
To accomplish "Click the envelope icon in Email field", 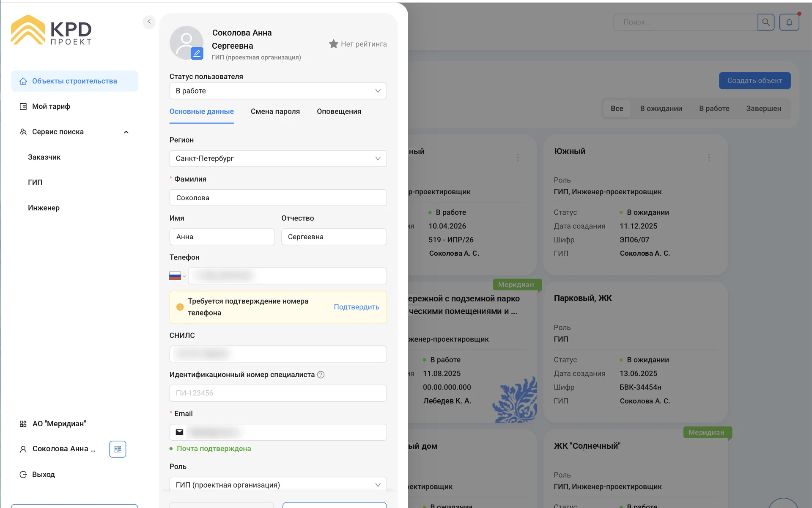I will coord(179,432).
